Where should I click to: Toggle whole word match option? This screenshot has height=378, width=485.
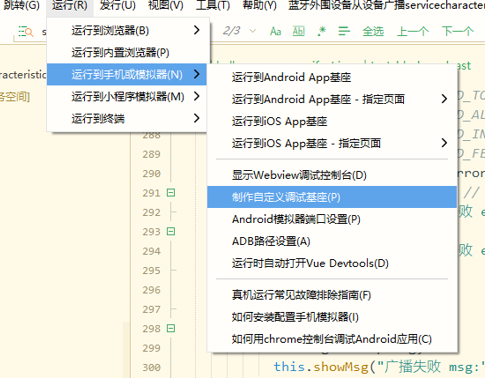[298, 31]
